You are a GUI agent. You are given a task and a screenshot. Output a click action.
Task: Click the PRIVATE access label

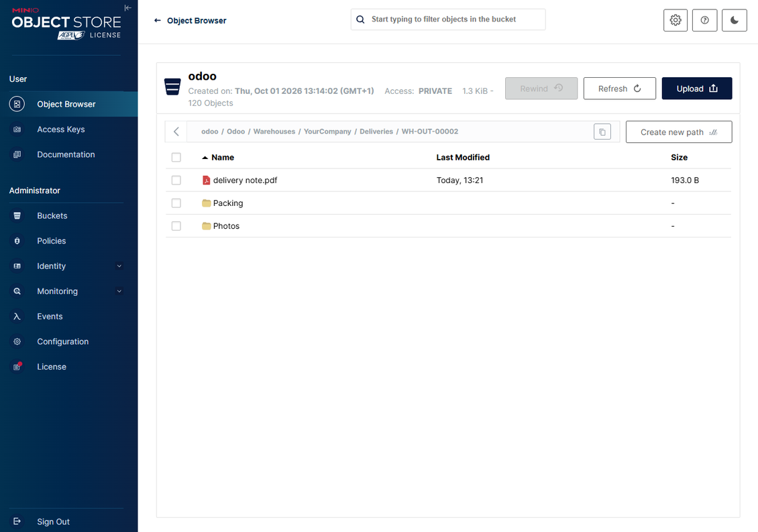tap(435, 91)
